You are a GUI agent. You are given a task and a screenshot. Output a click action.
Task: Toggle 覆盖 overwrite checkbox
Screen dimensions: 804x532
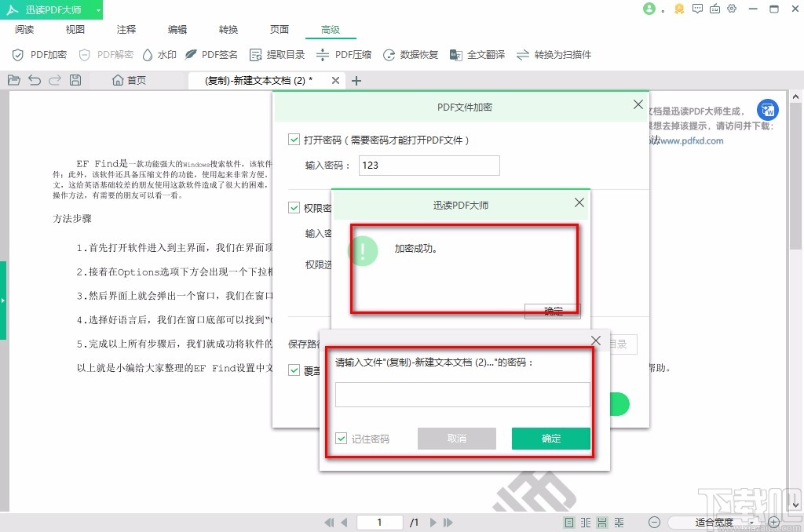[x=294, y=370]
